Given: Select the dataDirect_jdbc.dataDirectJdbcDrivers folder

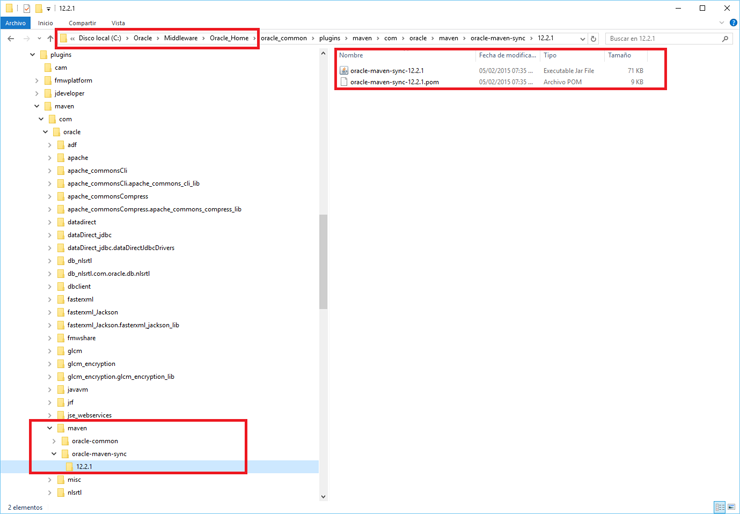Looking at the screenshot, I should pos(121,248).
